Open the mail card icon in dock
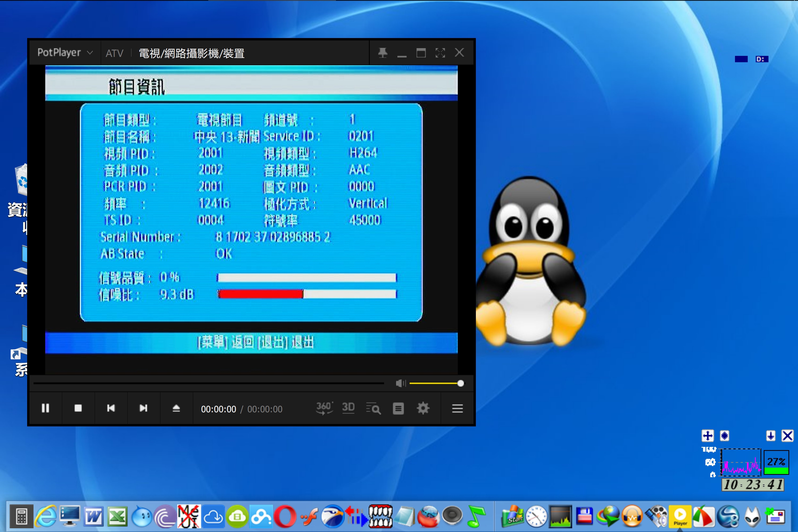This screenshot has height=532, width=798. coord(776,516)
